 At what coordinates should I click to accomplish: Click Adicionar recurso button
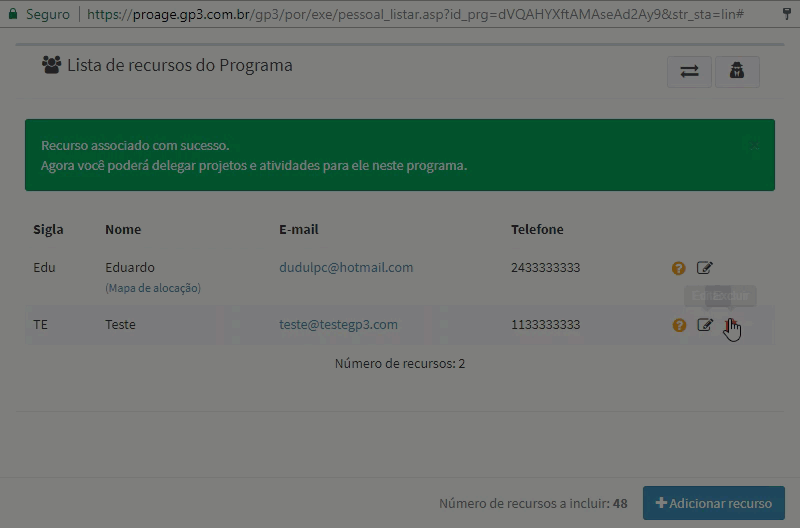click(713, 503)
